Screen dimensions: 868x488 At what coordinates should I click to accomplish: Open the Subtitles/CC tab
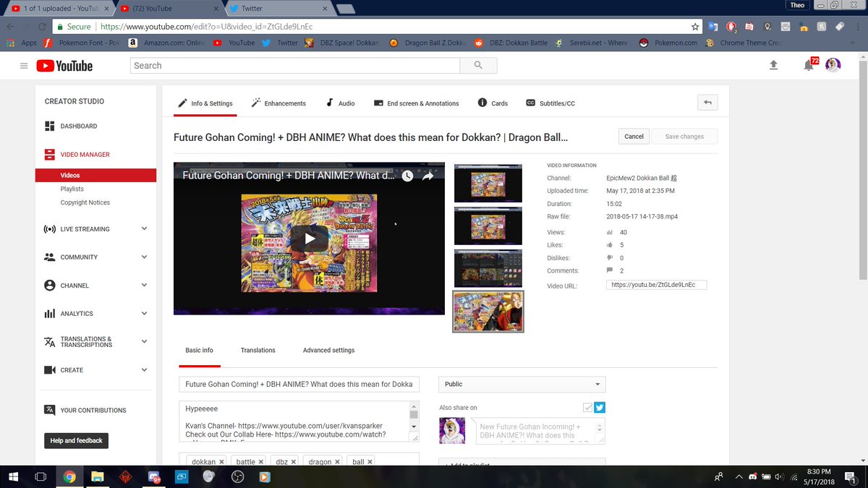tap(550, 103)
